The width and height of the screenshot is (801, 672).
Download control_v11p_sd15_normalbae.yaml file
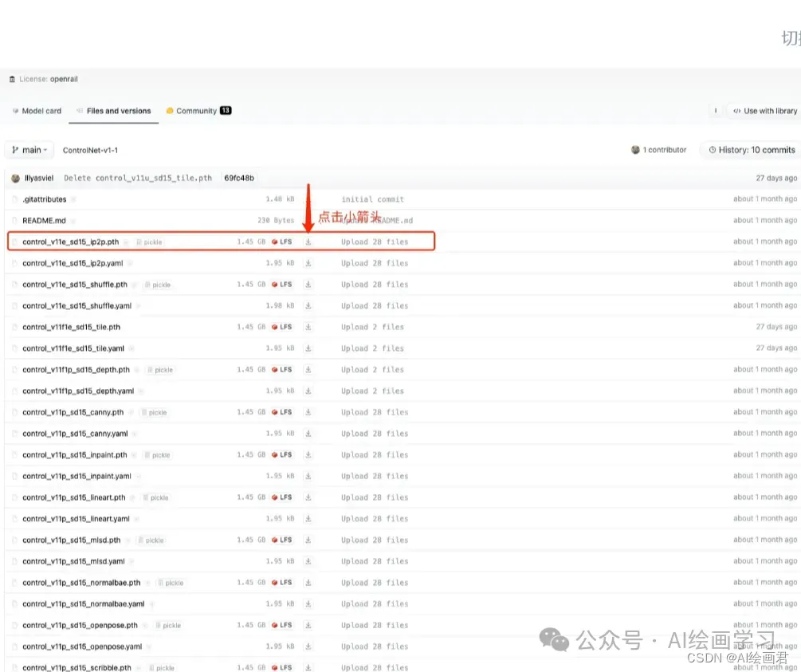(x=308, y=603)
